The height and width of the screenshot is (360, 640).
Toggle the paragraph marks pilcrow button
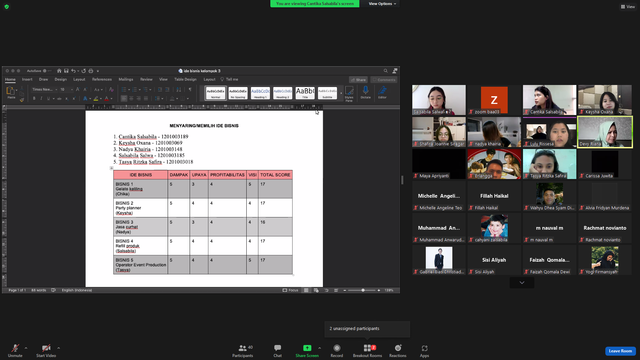point(190,89)
